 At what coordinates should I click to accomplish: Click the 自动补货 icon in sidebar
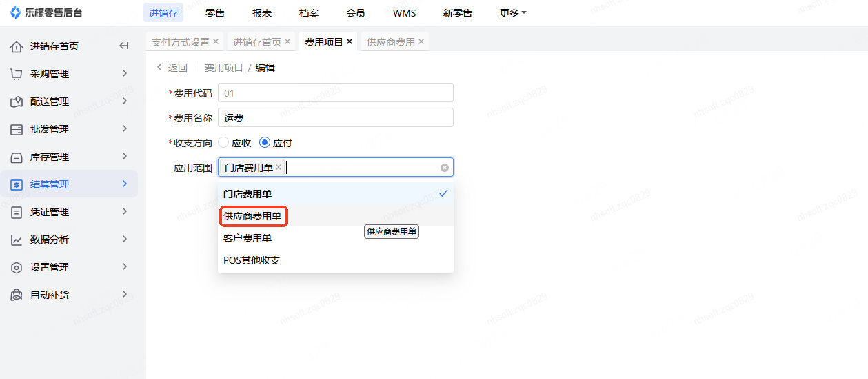click(17, 295)
